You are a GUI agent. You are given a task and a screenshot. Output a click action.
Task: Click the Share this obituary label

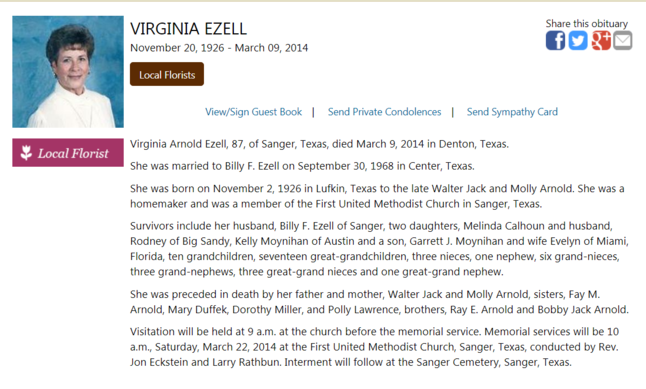click(587, 24)
